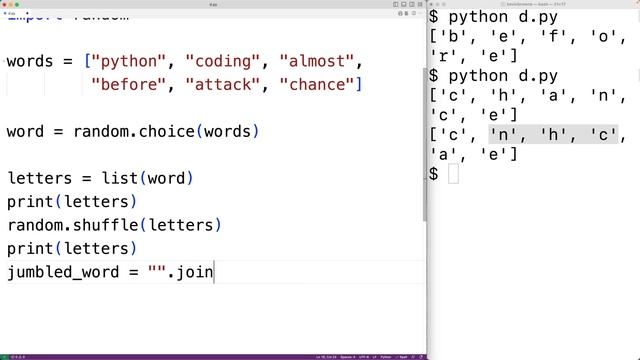Viewport: 640px width, 360px height.
Task: Click the first print(letters) line above shuffle
Action: click(x=72, y=202)
